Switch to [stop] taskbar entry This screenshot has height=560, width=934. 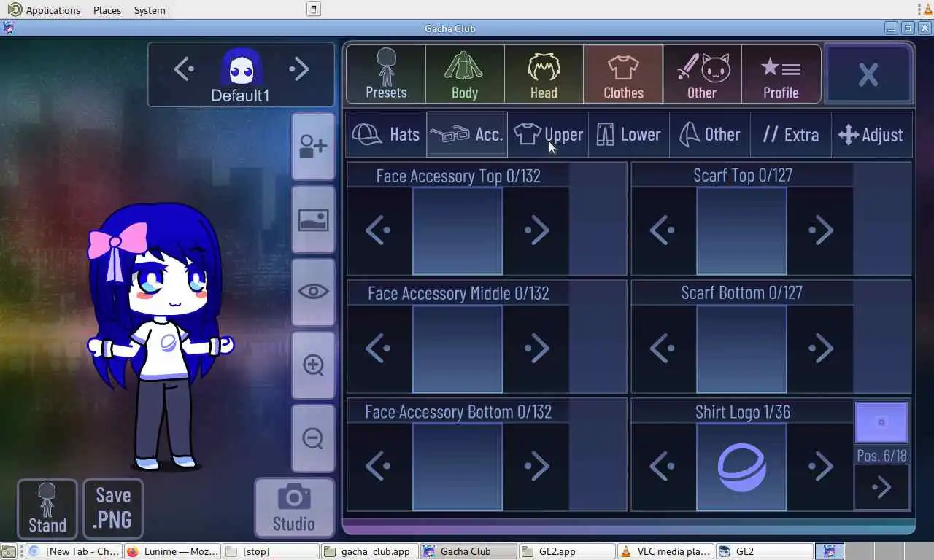click(x=271, y=551)
